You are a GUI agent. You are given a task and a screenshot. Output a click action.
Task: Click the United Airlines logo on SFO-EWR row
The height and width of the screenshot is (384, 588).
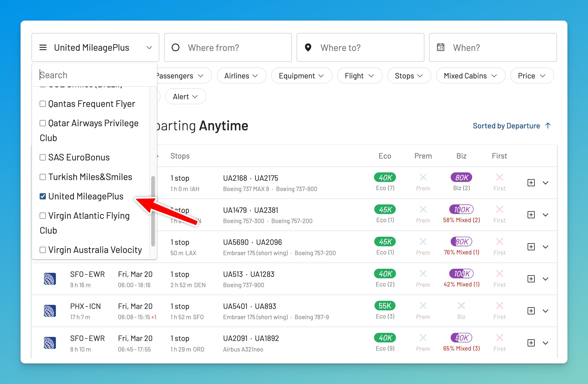(50, 279)
